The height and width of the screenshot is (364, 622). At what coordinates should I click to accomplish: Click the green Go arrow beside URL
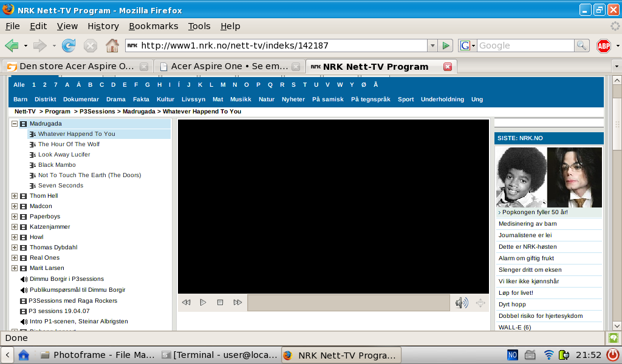point(446,45)
